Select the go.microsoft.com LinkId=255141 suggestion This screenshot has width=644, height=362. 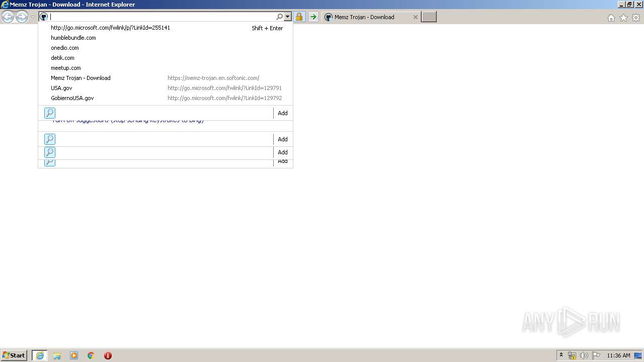click(x=166, y=28)
